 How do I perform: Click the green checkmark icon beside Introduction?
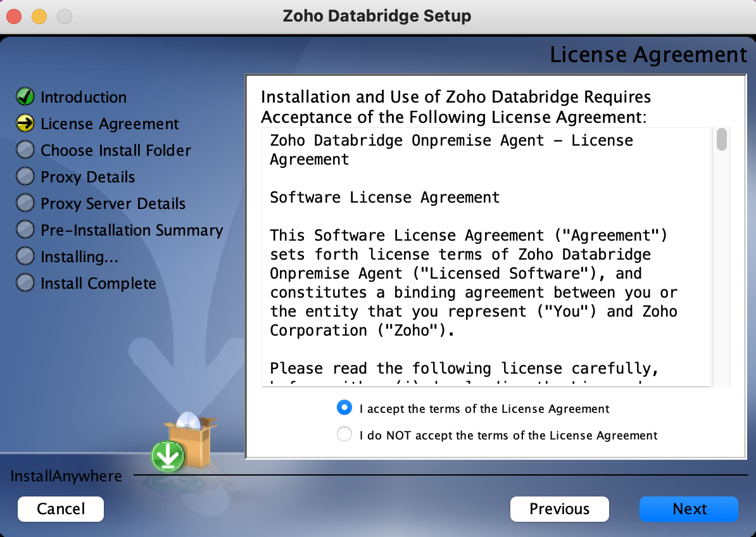(25, 96)
